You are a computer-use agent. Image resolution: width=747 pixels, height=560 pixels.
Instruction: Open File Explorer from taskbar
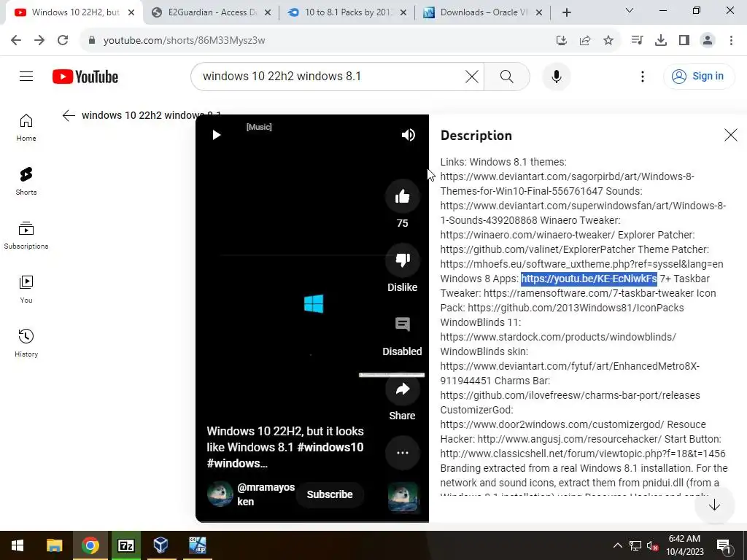pyautogui.click(x=54, y=545)
